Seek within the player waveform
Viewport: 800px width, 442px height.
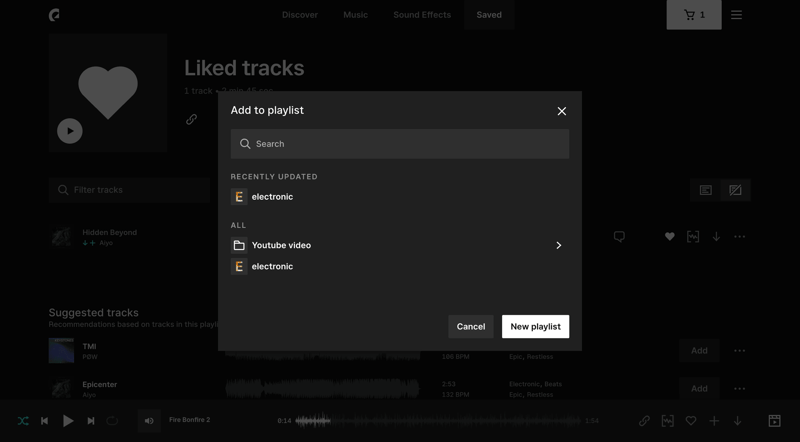[x=438, y=421]
